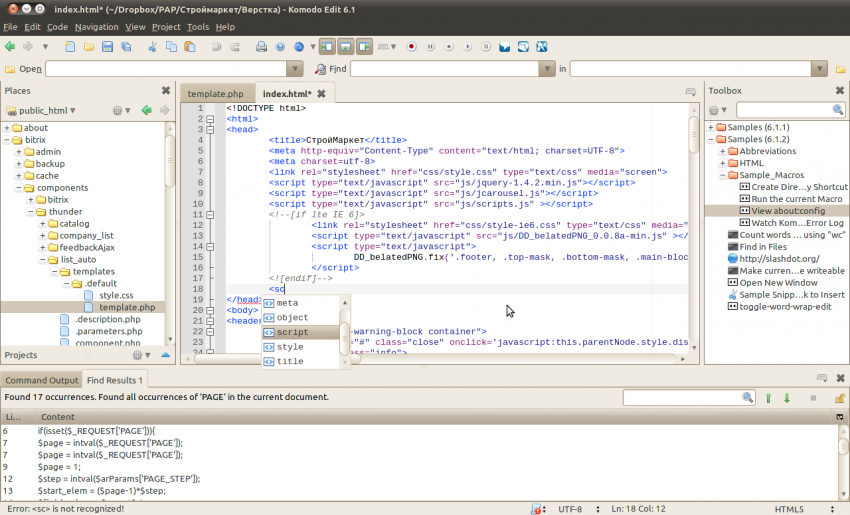Click the green Back navigation arrow
850x515 pixels.
click(10, 47)
